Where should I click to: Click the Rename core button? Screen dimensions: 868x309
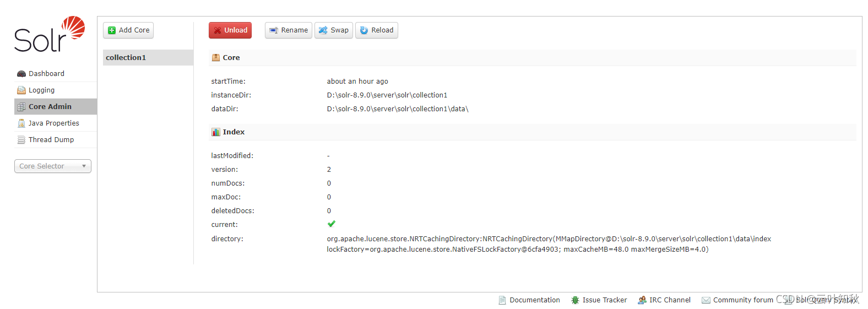(x=289, y=30)
